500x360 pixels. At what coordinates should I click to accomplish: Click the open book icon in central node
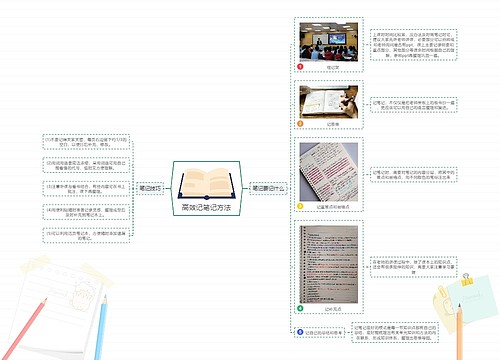207,184
